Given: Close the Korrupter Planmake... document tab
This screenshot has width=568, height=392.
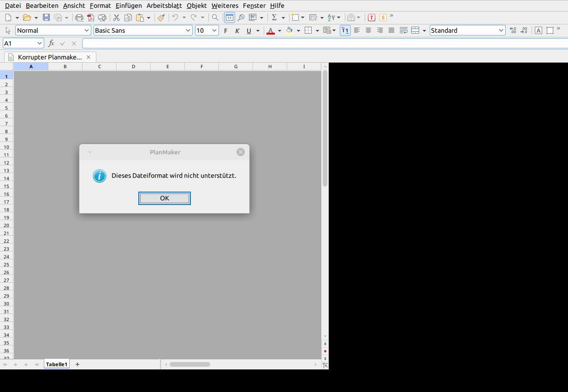Looking at the screenshot, I should coord(89,57).
